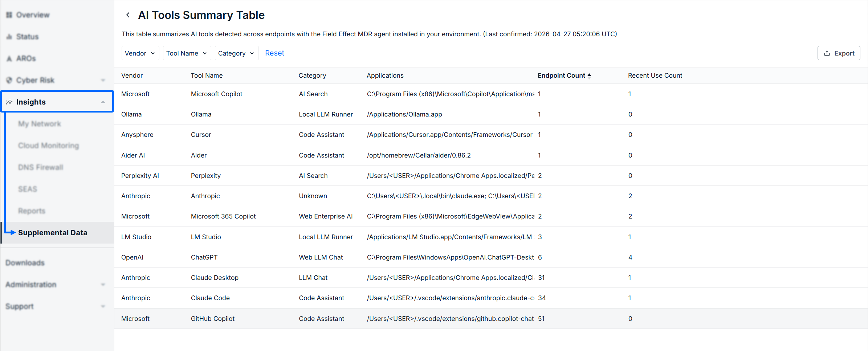Click the Anysphere vendor cell

coord(137,135)
